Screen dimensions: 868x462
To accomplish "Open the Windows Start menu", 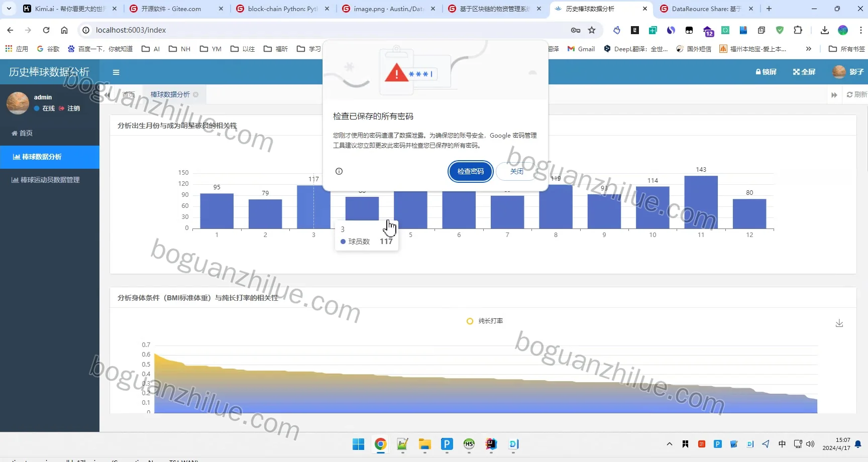I will tap(358, 444).
